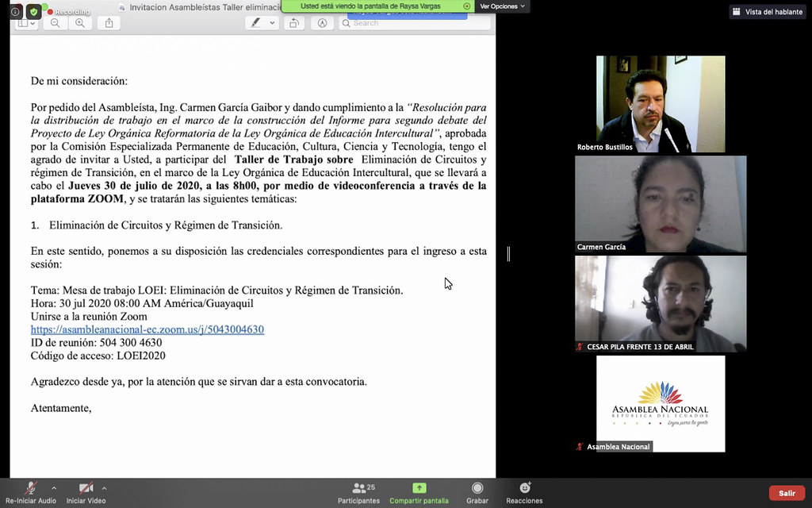This screenshot has height=508, width=812.
Task: Open the meeting info icon
Action: coord(15,12)
